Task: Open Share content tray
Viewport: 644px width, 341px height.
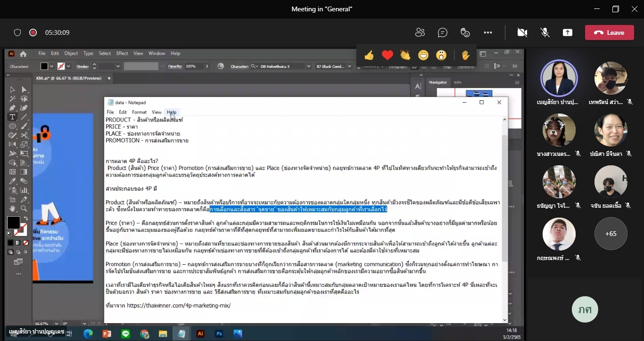Action: (x=568, y=32)
